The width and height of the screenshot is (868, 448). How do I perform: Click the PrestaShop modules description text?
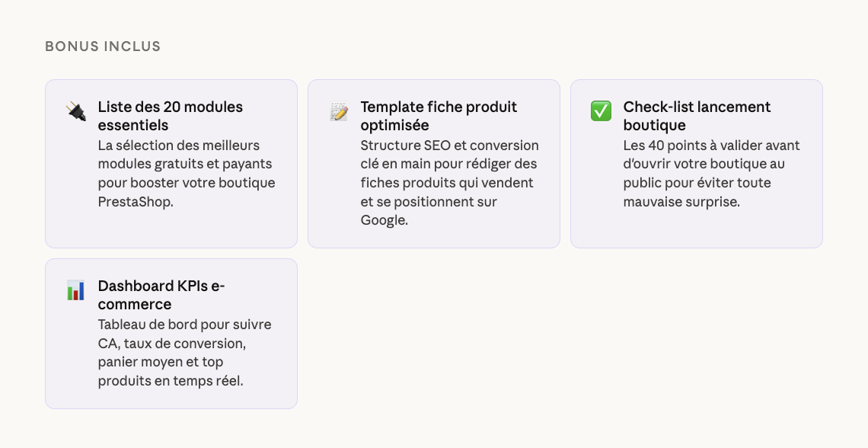tap(186, 174)
